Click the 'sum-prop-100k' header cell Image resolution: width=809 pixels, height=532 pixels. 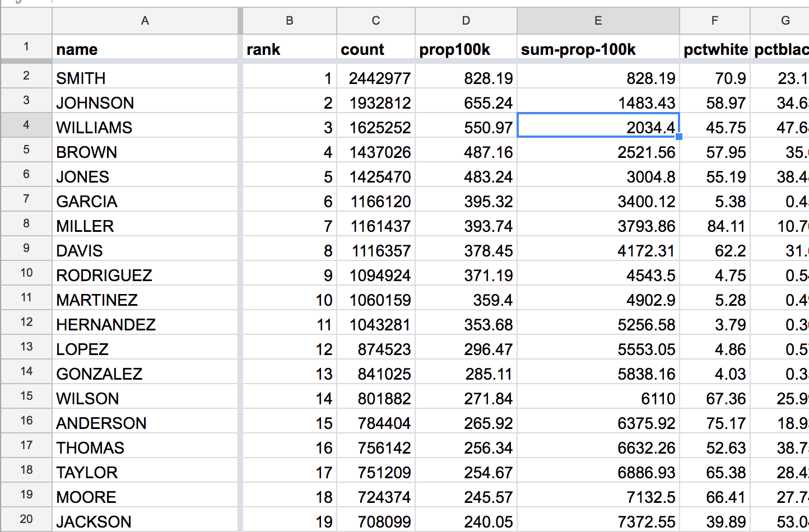[598, 47]
